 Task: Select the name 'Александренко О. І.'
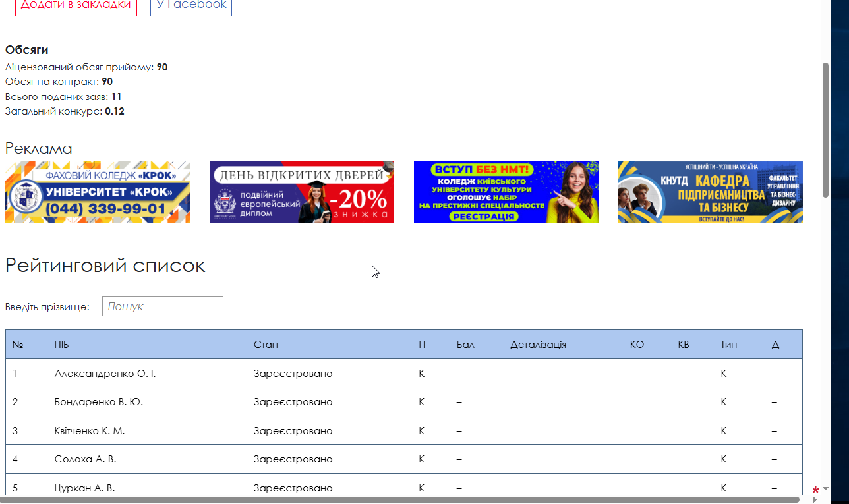point(105,374)
